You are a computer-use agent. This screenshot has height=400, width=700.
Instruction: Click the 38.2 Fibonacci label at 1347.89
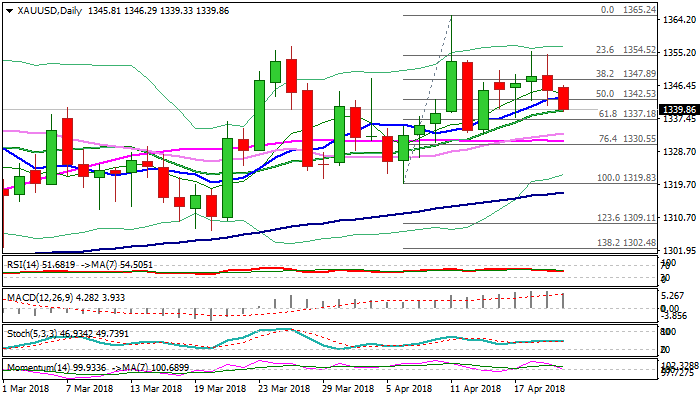tap(625, 73)
